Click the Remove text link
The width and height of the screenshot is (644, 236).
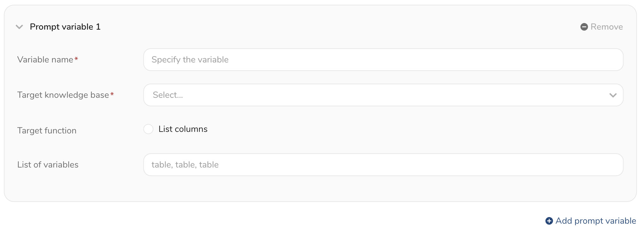(x=606, y=27)
